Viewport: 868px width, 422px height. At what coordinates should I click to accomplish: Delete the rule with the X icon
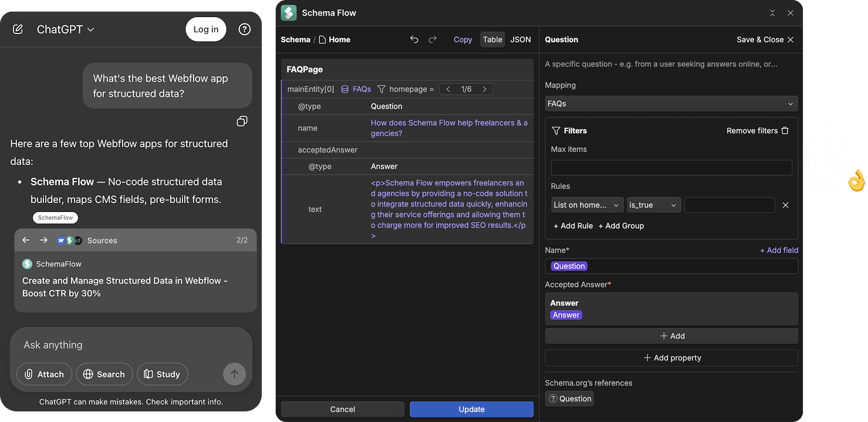pos(785,205)
